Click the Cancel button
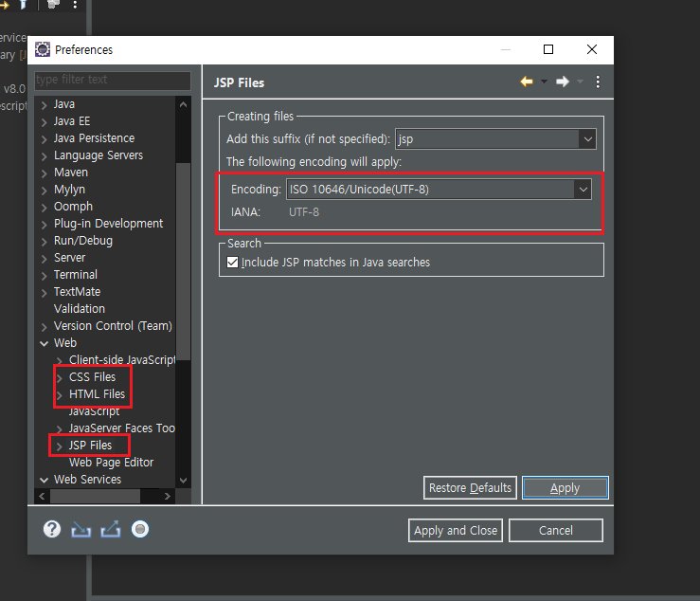 (x=556, y=531)
